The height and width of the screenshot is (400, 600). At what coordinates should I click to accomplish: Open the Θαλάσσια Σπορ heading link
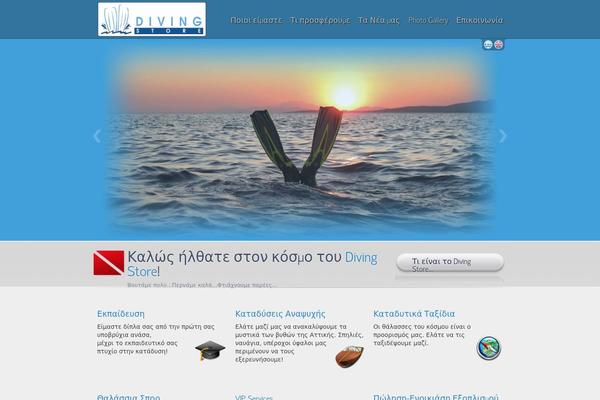(128, 397)
